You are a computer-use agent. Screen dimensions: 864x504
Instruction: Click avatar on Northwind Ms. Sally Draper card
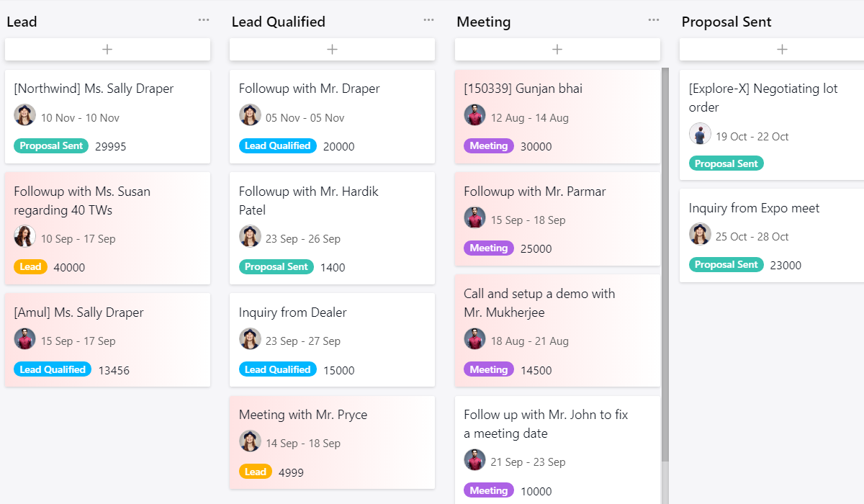point(24,115)
